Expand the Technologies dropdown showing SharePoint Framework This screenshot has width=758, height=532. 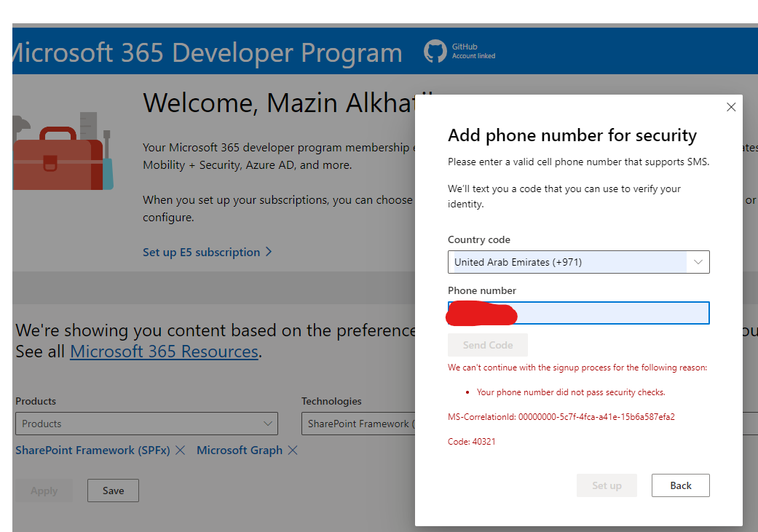coord(358,424)
